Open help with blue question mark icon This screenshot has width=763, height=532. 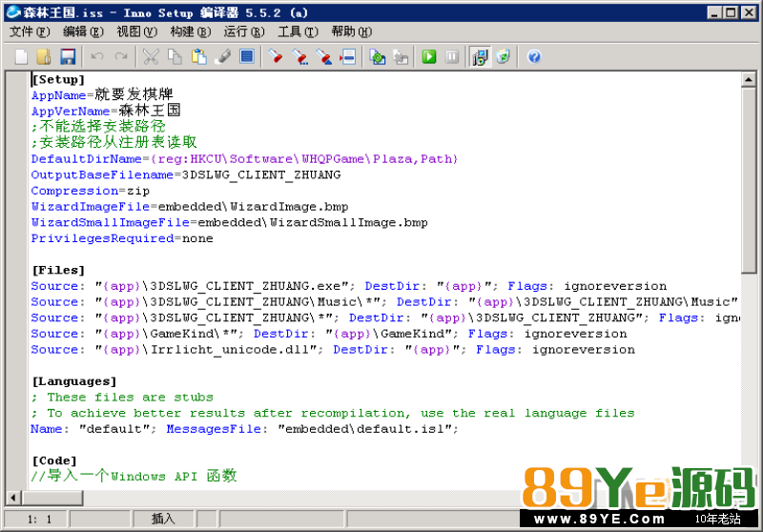click(534, 57)
